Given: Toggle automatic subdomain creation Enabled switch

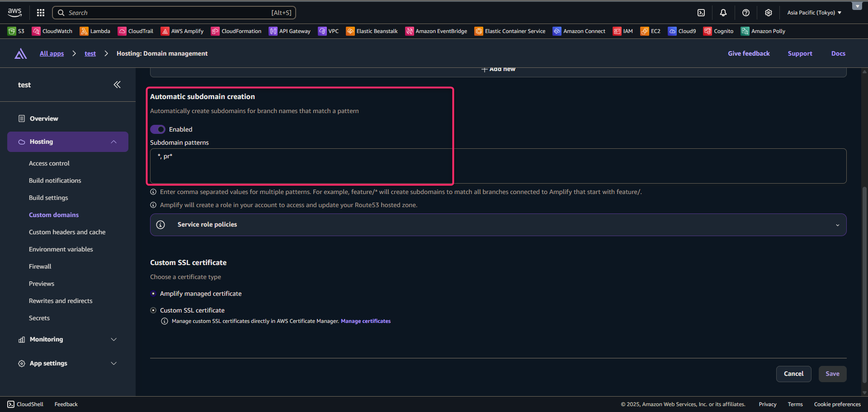Looking at the screenshot, I should coord(158,129).
